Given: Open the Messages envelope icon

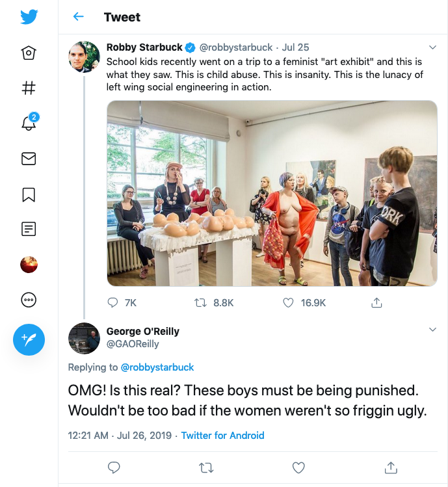Looking at the screenshot, I should coord(29,159).
